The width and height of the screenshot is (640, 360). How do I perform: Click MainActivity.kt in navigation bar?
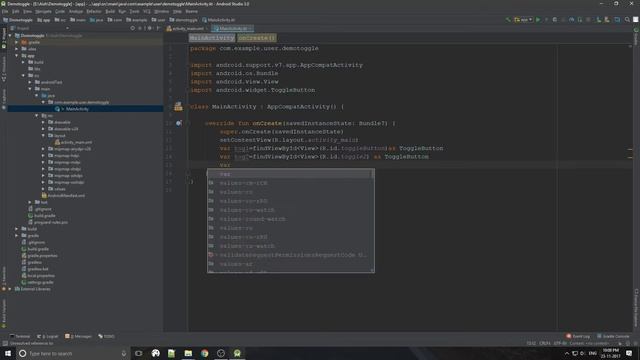(219, 20)
